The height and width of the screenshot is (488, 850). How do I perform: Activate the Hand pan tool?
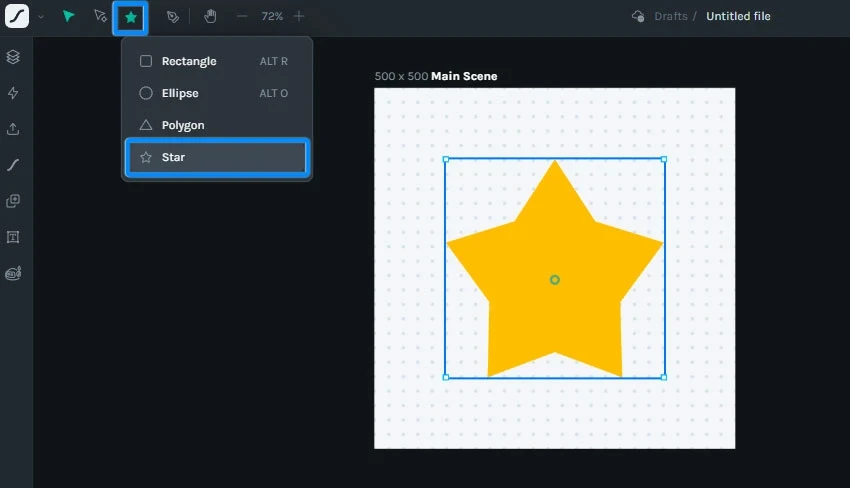[210, 16]
